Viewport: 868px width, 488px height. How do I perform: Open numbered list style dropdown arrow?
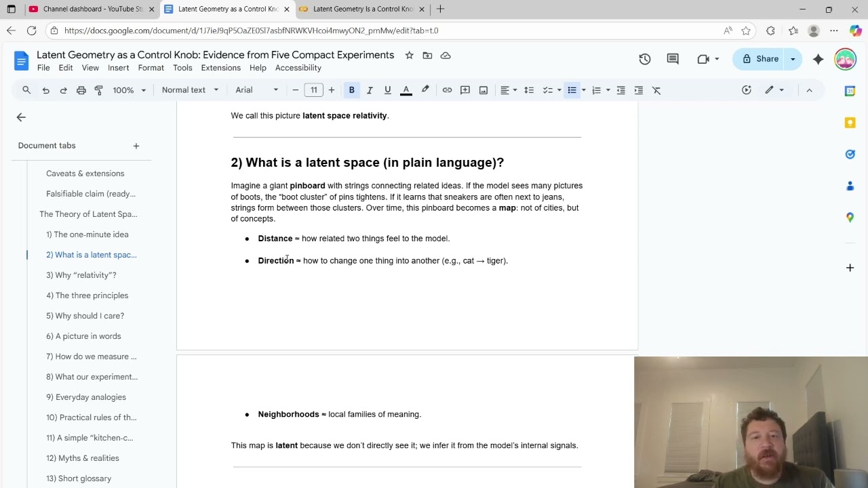[x=608, y=90]
